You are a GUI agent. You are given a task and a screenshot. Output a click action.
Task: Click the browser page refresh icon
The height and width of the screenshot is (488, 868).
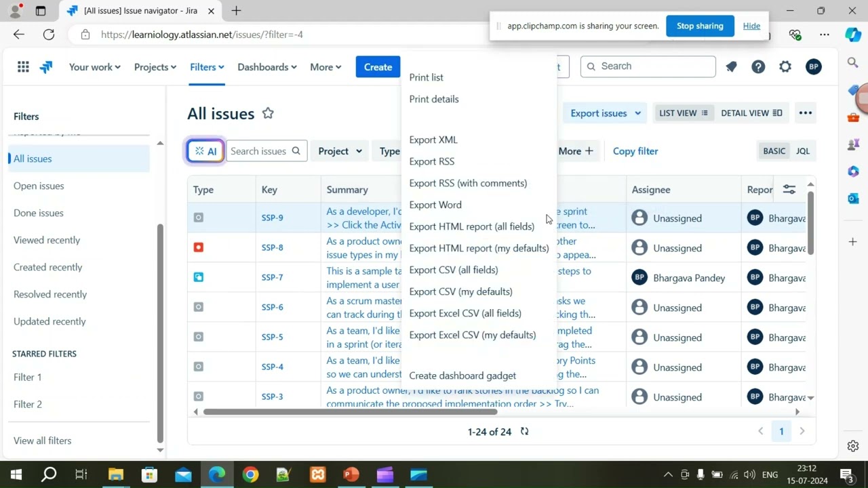click(x=49, y=35)
